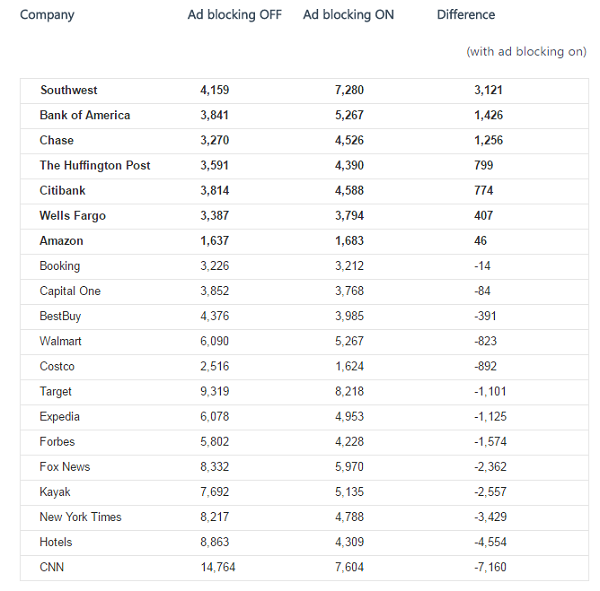Image resolution: width=600 pixels, height=591 pixels.
Task: Select the Chase company cell
Action: [x=59, y=140]
